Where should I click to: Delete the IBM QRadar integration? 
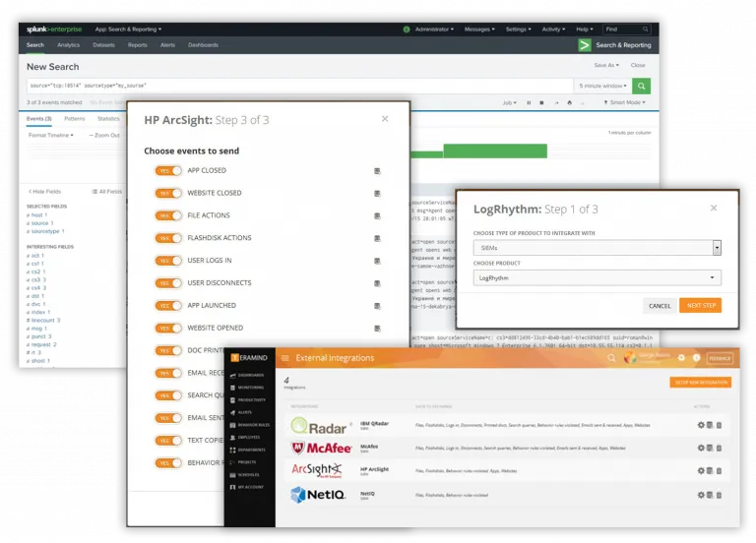click(x=719, y=425)
